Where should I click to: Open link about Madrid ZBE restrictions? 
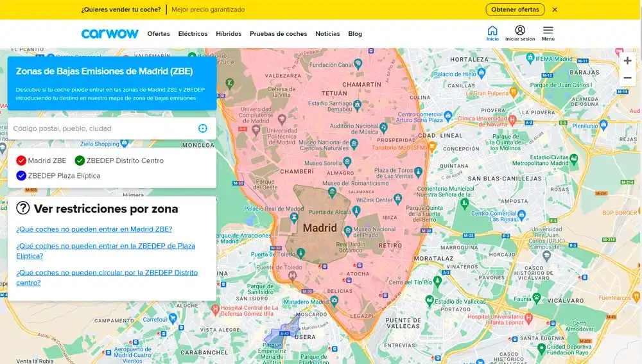coord(94,229)
